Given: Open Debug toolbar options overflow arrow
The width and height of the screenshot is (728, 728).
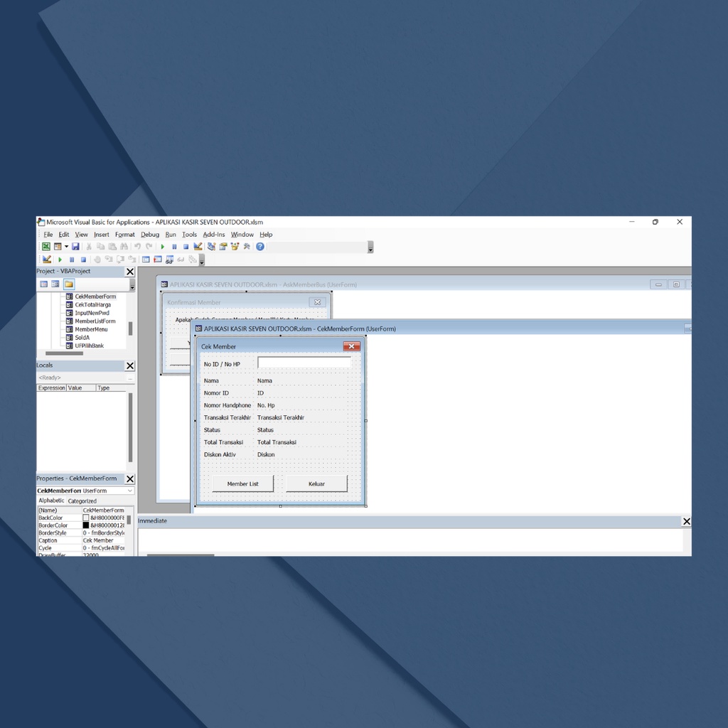Looking at the screenshot, I should tap(202, 260).
